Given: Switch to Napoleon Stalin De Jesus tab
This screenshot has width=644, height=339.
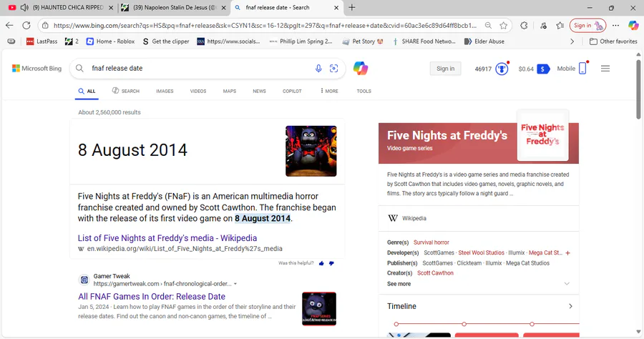Looking at the screenshot, I should tap(175, 7).
